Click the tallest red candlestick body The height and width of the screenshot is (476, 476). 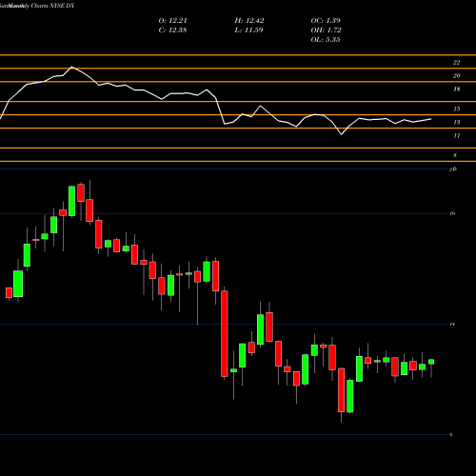pos(225,334)
